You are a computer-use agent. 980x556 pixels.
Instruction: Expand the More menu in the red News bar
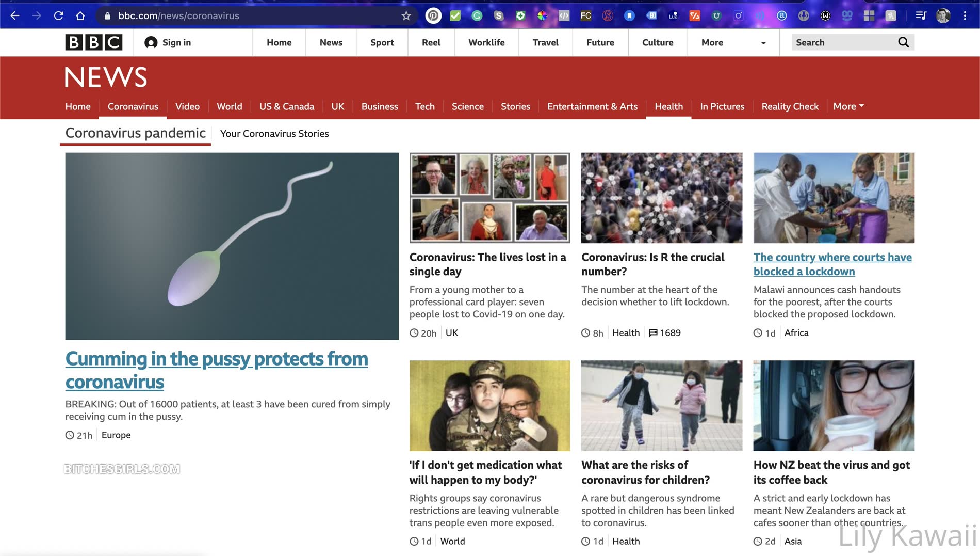[x=848, y=106]
